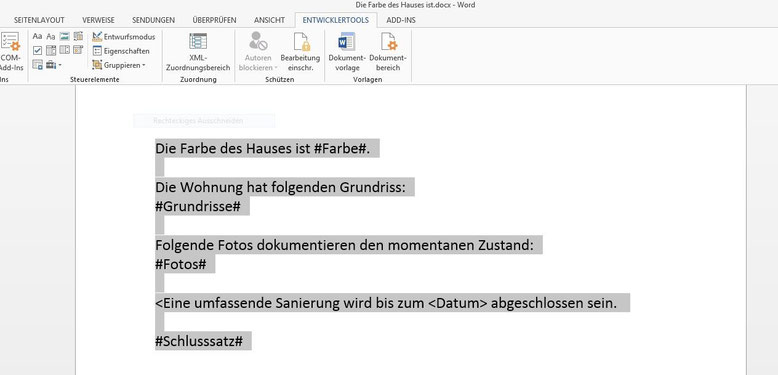
Task: Insert a Picture content control
Action: 65,36
